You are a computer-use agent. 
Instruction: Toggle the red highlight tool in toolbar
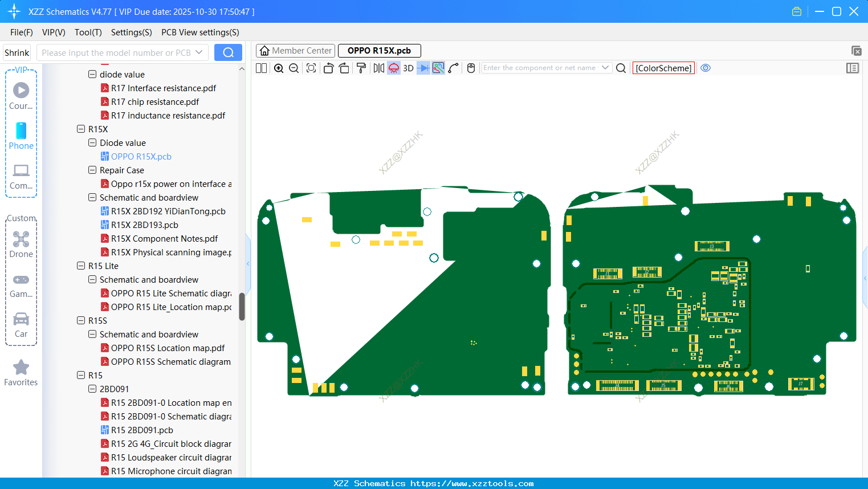tap(394, 68)
